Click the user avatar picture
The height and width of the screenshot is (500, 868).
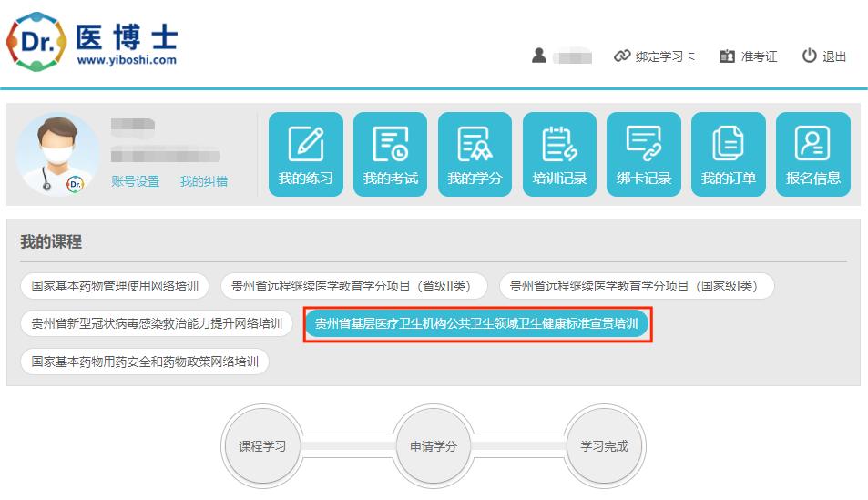(x=58, y=155)
